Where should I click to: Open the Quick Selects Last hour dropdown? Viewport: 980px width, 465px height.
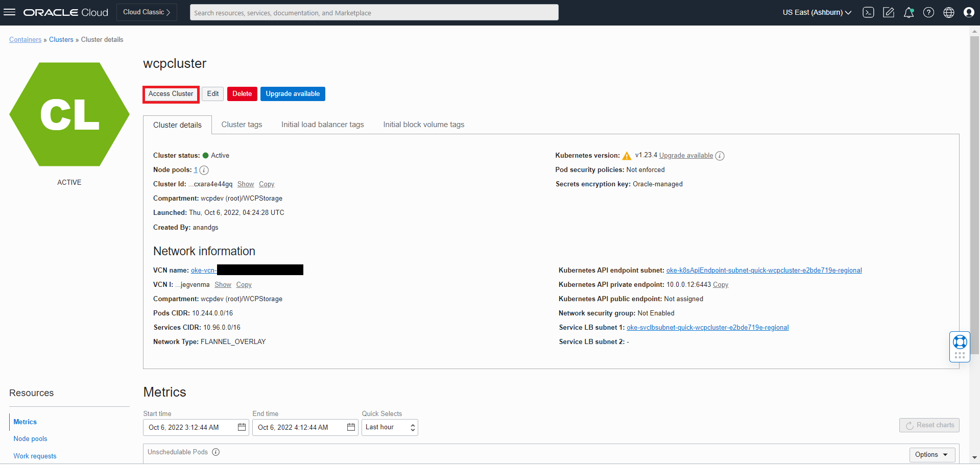[390, 427]
